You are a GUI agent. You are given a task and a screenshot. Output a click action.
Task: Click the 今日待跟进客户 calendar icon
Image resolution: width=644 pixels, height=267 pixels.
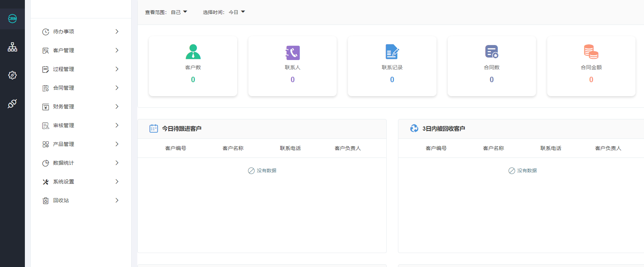point(154,129)
